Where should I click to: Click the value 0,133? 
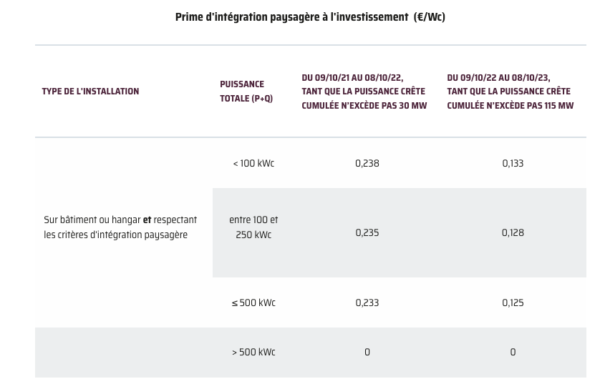tap(512, 163)
